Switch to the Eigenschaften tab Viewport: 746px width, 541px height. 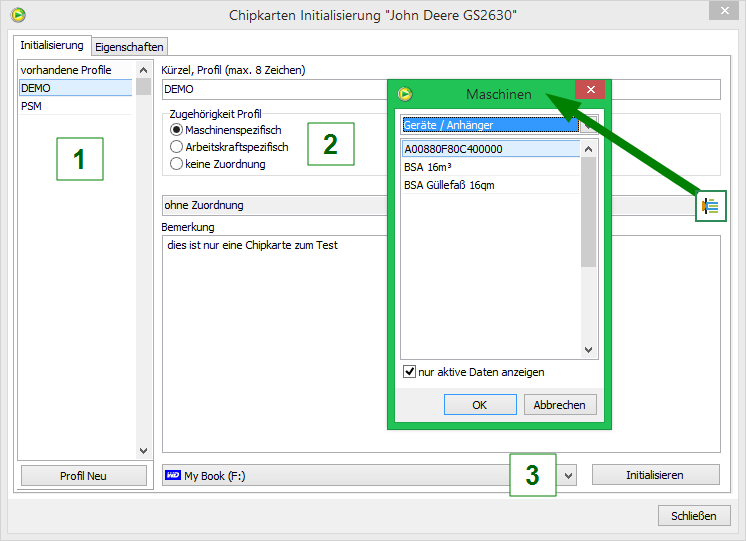click(129, 47)
